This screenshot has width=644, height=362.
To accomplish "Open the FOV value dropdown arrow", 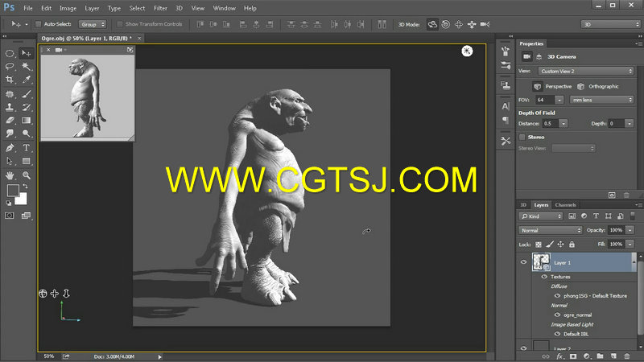I will click(x=559, y=100).
